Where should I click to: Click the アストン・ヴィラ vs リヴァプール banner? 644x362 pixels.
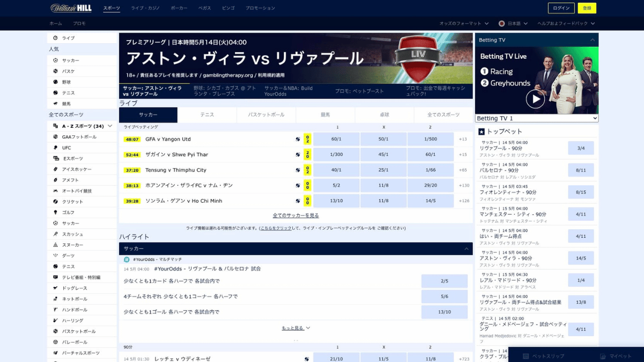296,58
